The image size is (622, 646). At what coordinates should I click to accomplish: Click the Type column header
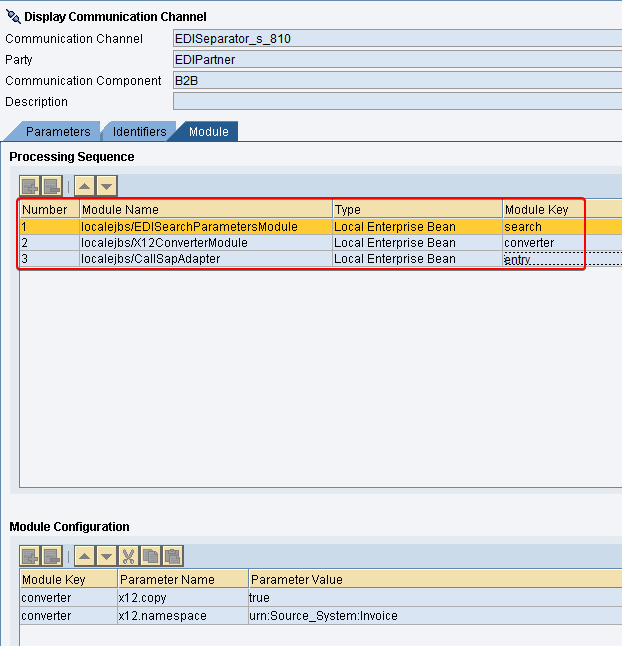click(417, 210)
